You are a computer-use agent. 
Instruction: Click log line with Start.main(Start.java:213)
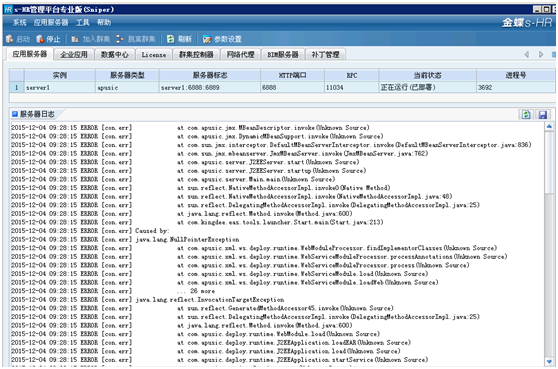[x=197, y=222]
